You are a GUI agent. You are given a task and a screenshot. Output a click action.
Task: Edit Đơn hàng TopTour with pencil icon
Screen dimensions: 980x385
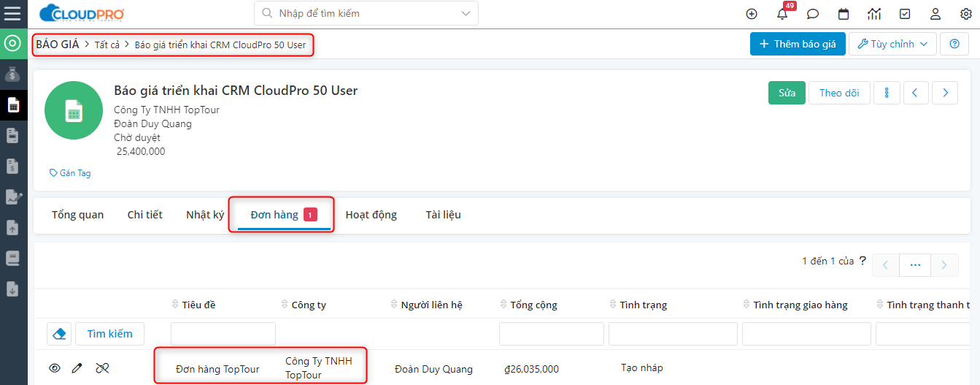point(77,368)
